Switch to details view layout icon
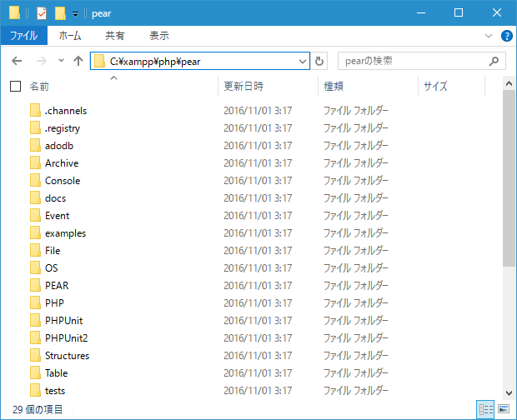Viewport: 517px width, 420px height. 485,409
